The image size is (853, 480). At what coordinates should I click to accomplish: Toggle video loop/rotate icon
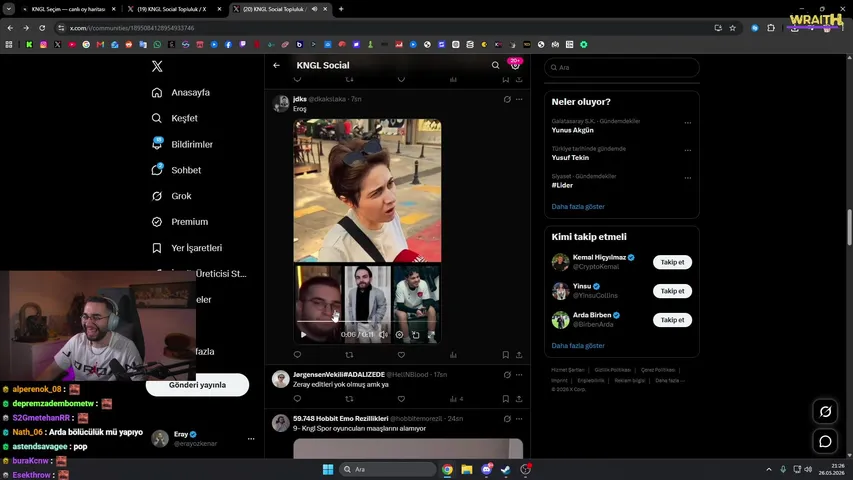click(416, 335)
